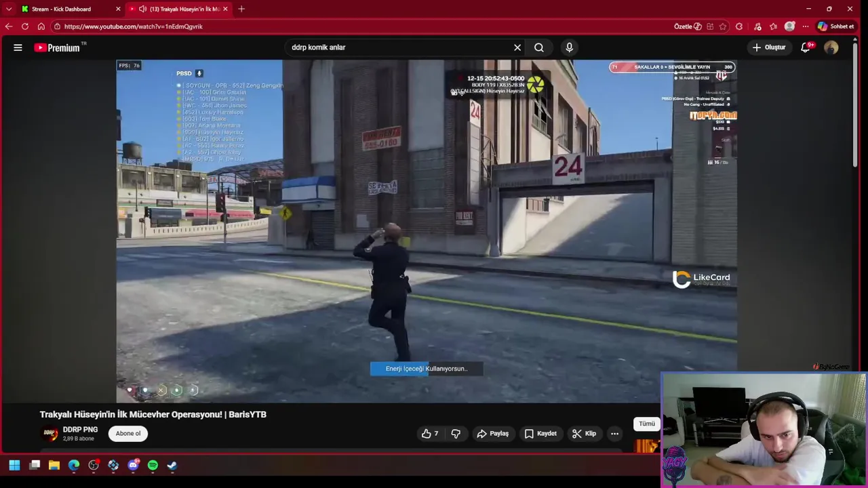Open the YouTube hamburger guide menu
Viewport: 868px width, 488px height.
pyautogui.click(x=18, y=47)
